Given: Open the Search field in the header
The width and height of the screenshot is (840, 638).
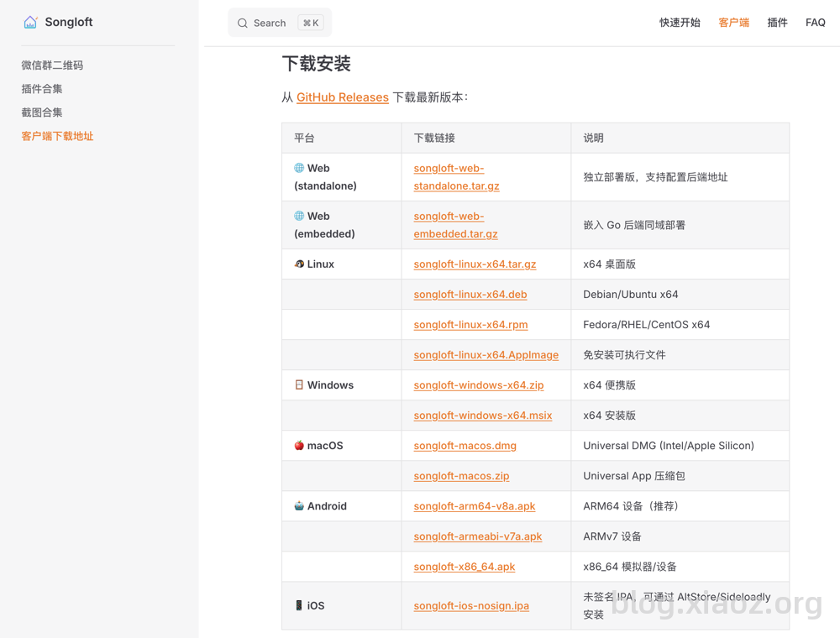Looking at the screenshot, I should pos(280,23).
